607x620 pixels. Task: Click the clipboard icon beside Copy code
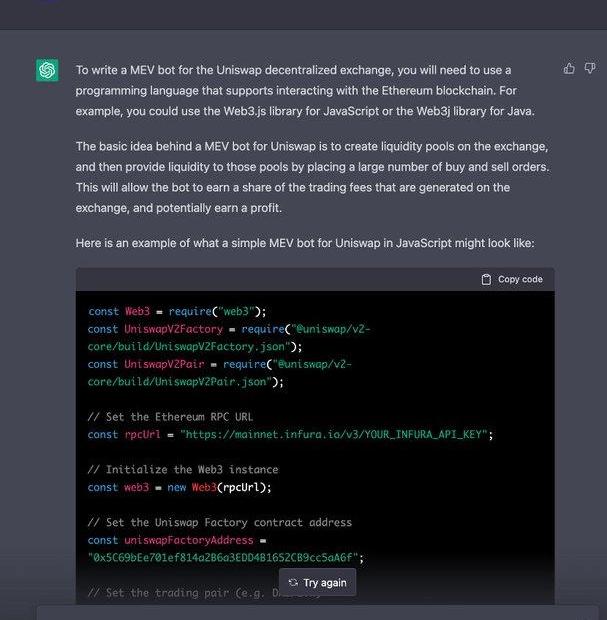coord(486,279)
